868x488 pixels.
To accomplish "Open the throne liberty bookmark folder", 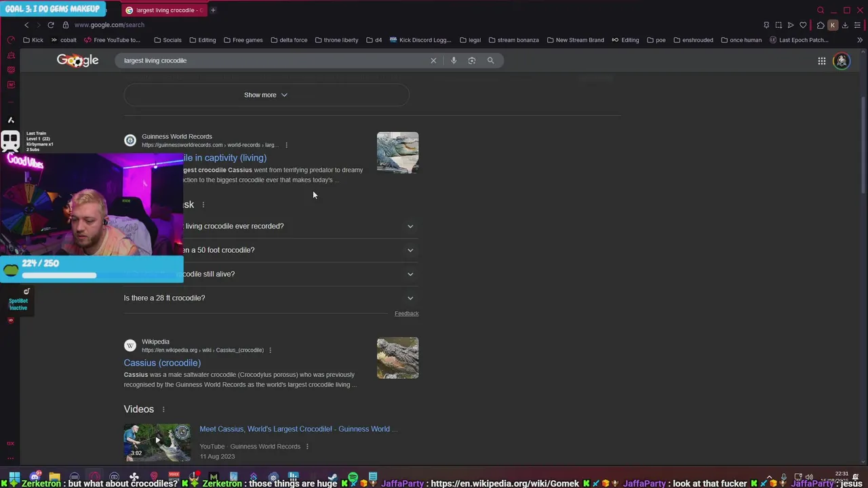I will click(336, 40).
